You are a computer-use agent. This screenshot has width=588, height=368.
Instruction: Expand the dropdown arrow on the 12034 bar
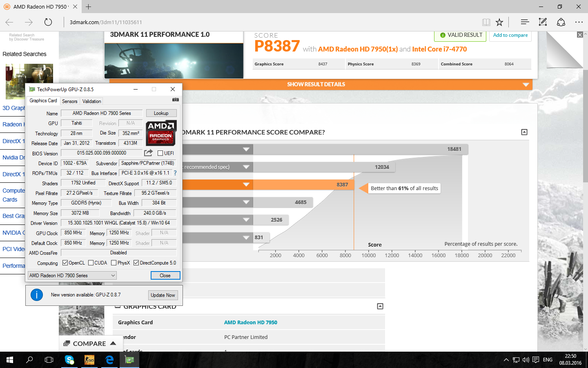(246, 167)
